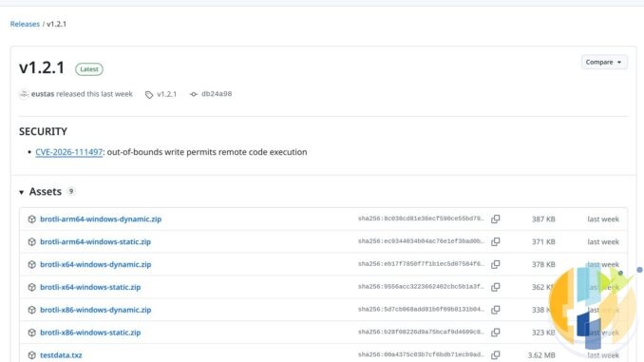Click the Assets count badge 9
Image resolution: width=644 pixels, height=362 pixels.
[71, 191]
